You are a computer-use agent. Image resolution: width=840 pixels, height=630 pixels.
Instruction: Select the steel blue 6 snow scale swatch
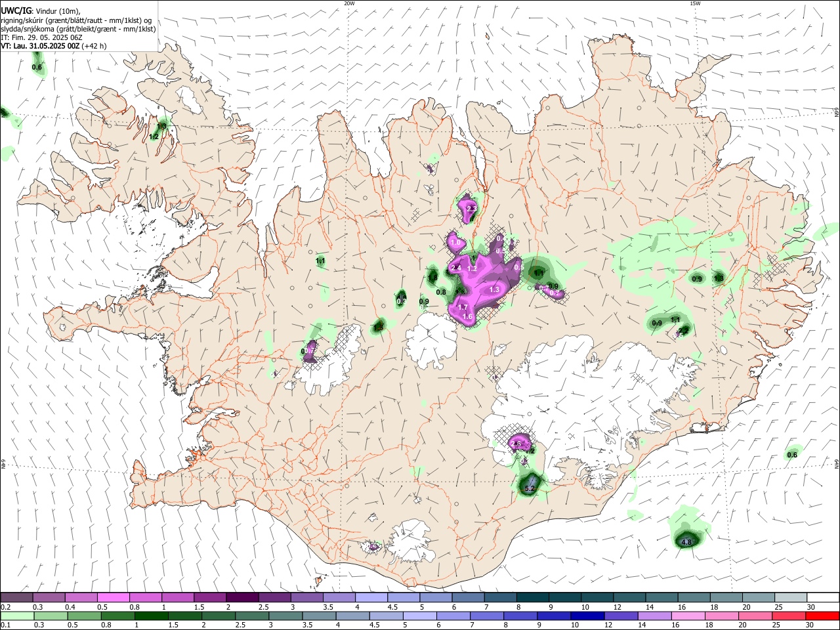468,598
